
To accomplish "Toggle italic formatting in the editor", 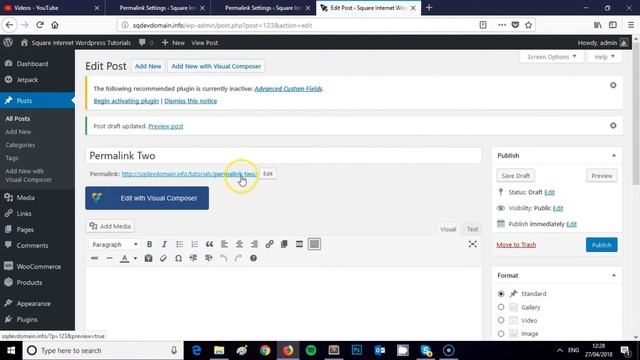I will [x=164, y=244].
